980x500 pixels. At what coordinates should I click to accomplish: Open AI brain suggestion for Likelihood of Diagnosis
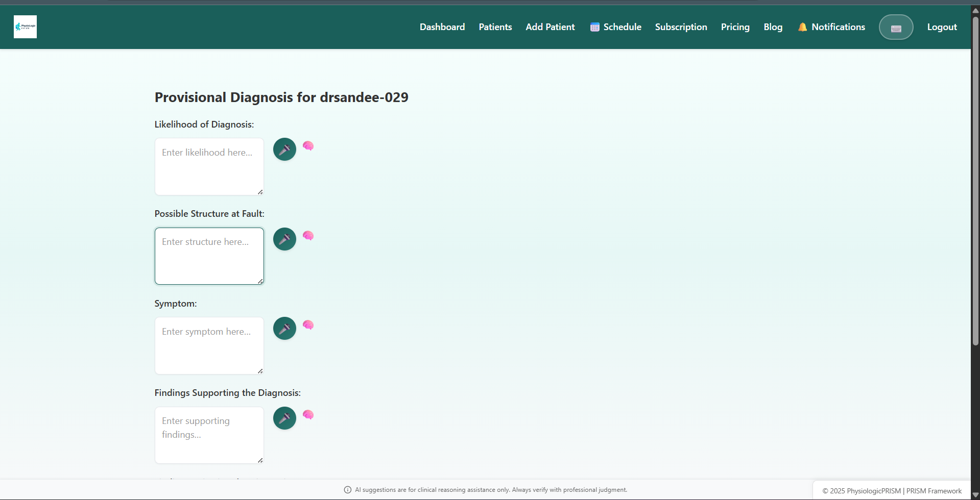coord(308,146)
